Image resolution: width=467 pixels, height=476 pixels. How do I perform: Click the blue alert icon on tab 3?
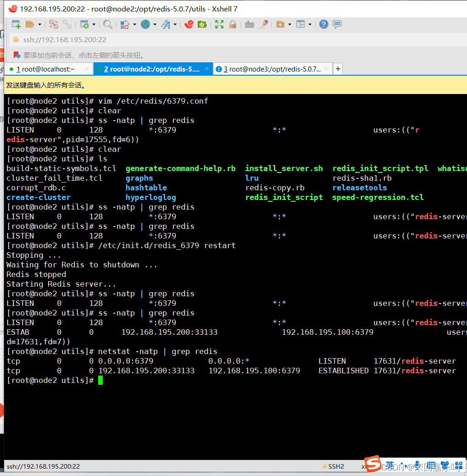click(x=219, y=69)
